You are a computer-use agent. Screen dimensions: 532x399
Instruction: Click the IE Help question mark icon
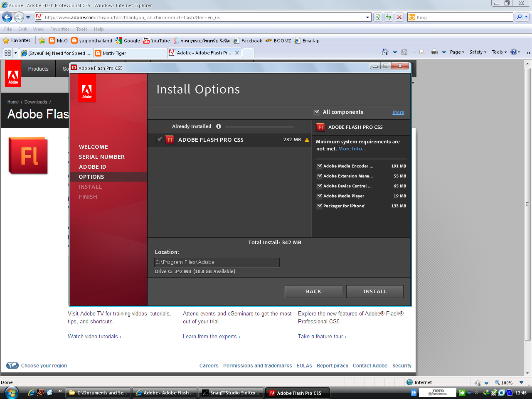pos(514,52)
